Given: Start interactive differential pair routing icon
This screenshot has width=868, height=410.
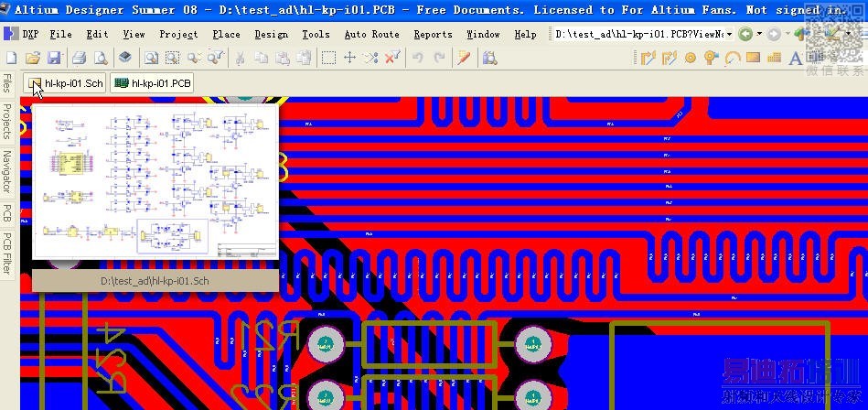Looking at the screenshot, I should coord(670,58).
